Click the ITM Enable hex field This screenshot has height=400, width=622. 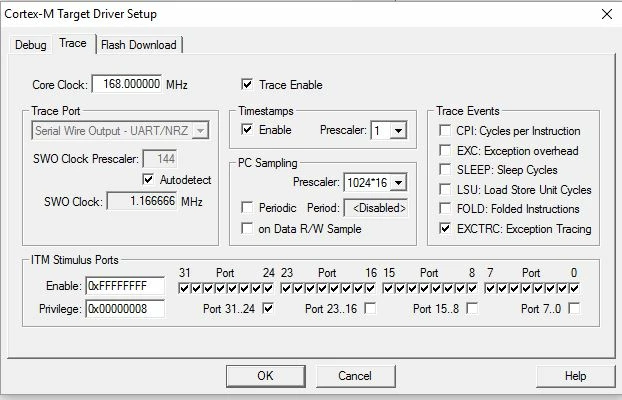tap(125, 286)
